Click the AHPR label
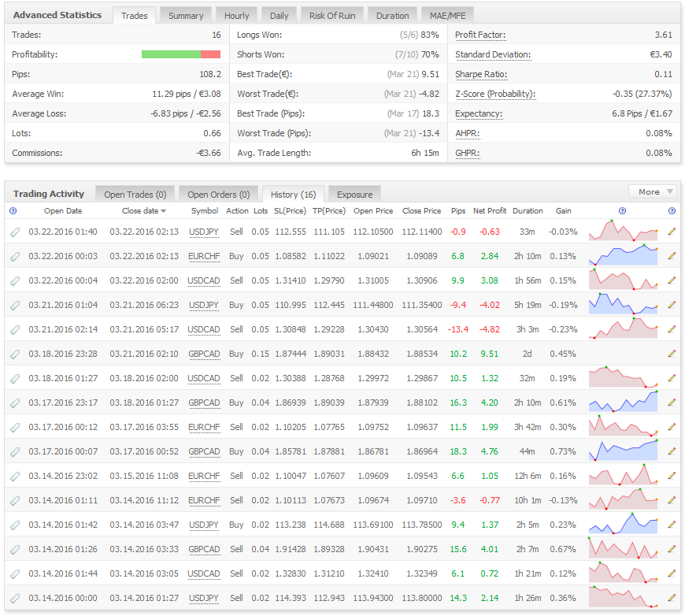The image size is (685, 616). (467, 133)
